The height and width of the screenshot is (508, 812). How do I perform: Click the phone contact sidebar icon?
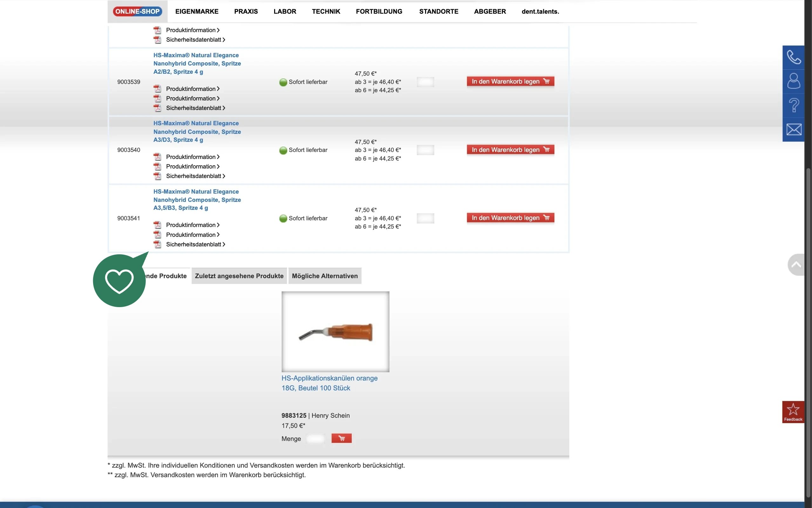tap(794, 58)
